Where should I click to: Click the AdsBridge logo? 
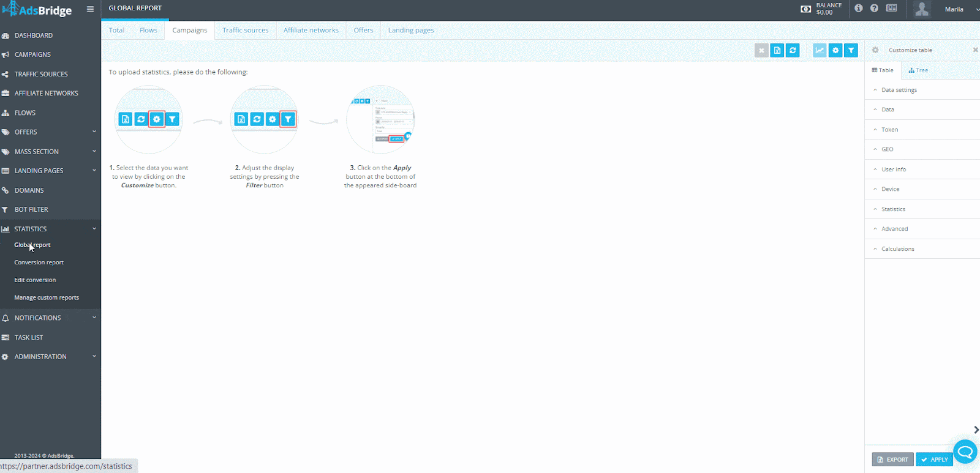[37, 9]
